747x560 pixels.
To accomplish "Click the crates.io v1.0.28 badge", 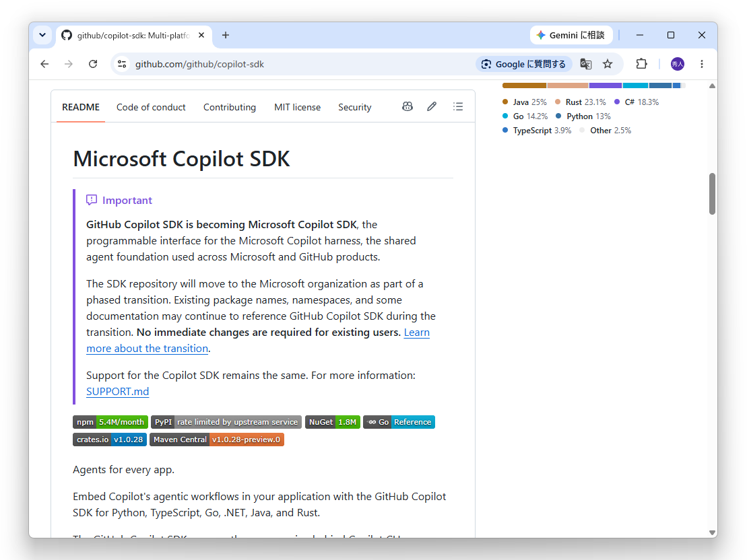I will coord(110,440).
